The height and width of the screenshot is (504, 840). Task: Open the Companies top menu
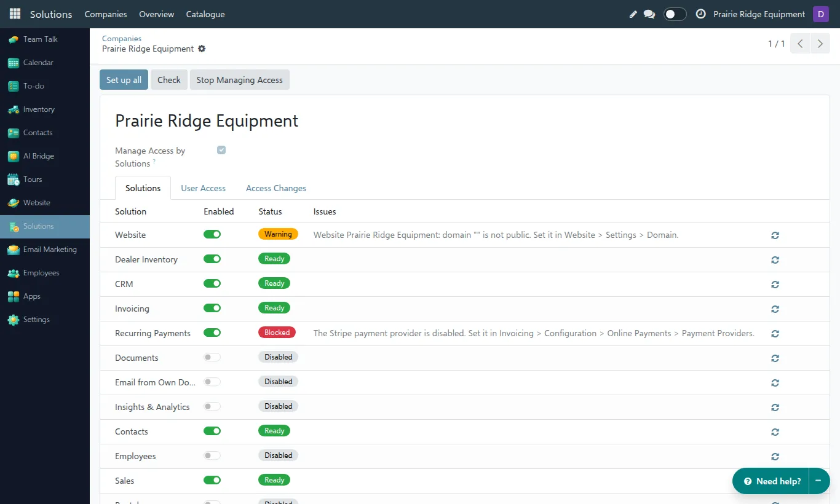[x=106, y=14]
